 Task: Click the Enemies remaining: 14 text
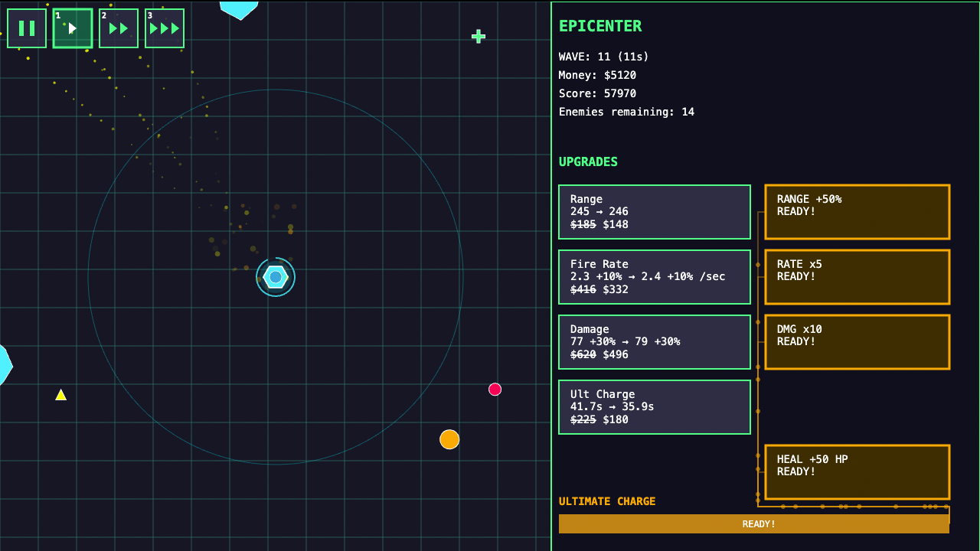(x=626, y=112)
